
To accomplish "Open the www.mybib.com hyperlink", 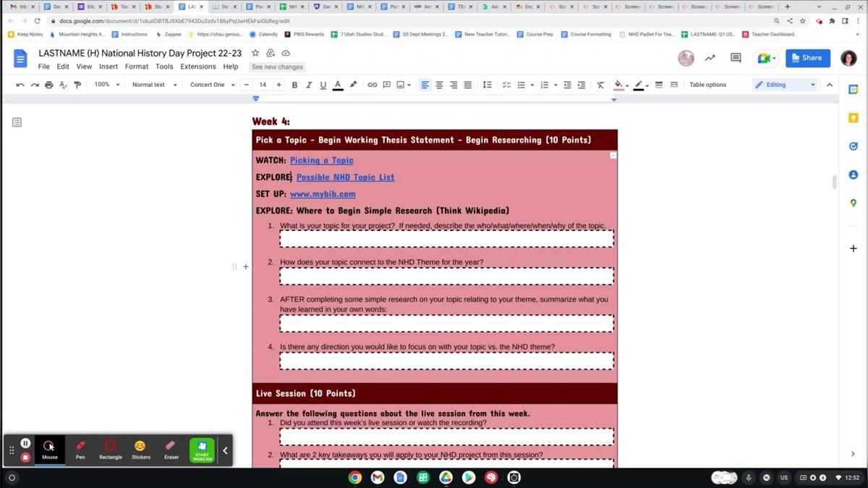I will click(323, 193).
